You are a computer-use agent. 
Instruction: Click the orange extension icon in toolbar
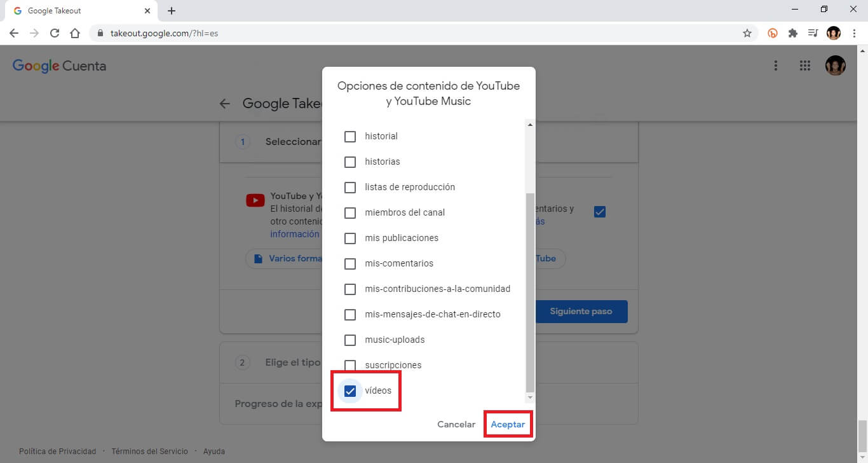[x=773, y=33]
